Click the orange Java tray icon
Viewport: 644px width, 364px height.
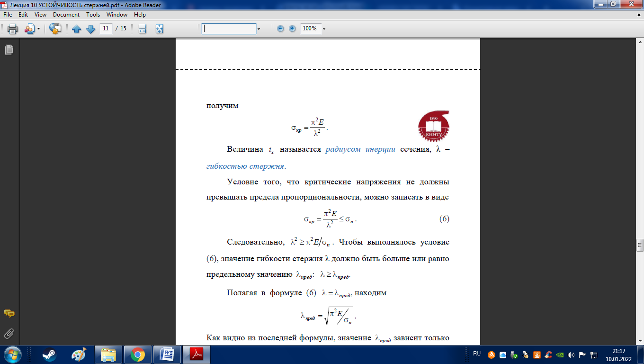(537, 355)
